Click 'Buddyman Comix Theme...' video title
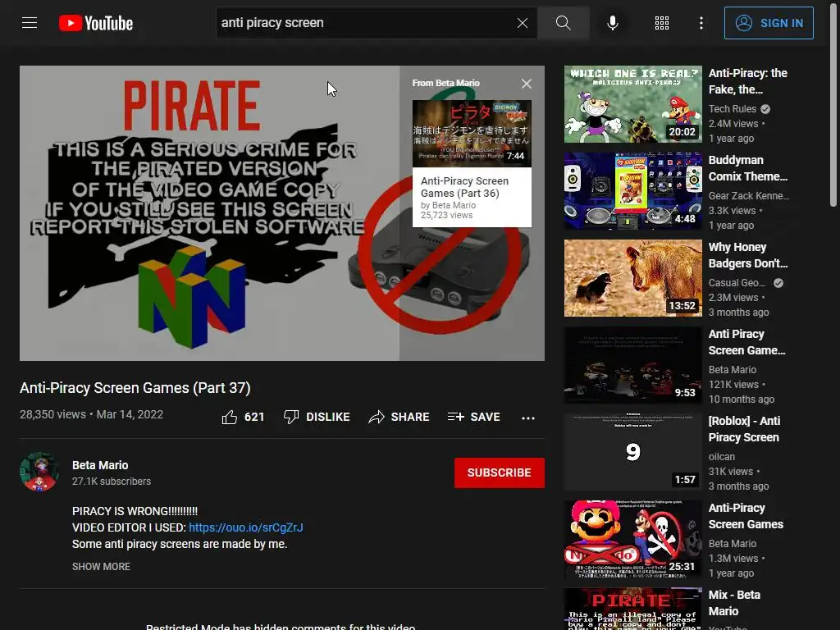840x630 pixels. click(748, 168)
